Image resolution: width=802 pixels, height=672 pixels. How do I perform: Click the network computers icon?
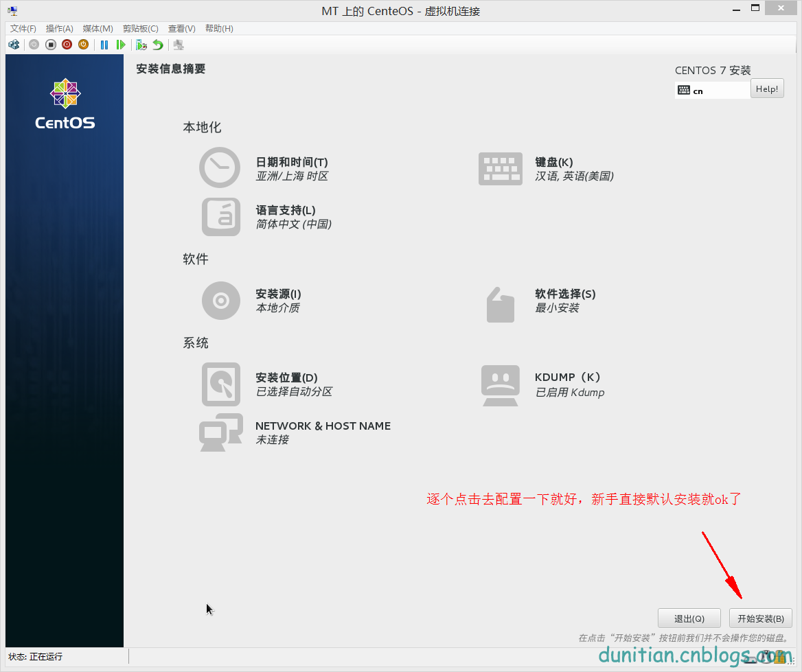tap(221, 432)
